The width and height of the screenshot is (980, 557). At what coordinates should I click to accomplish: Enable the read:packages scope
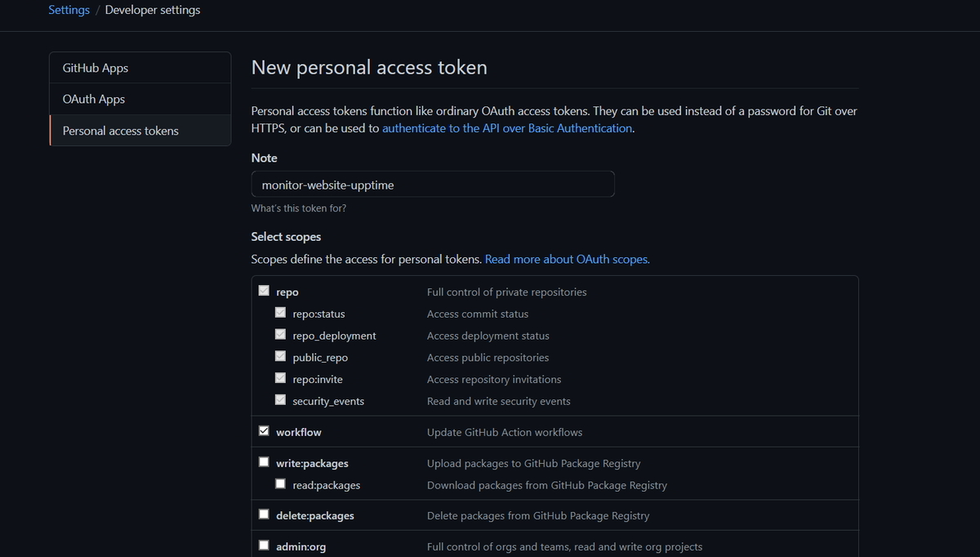(280, 484)
